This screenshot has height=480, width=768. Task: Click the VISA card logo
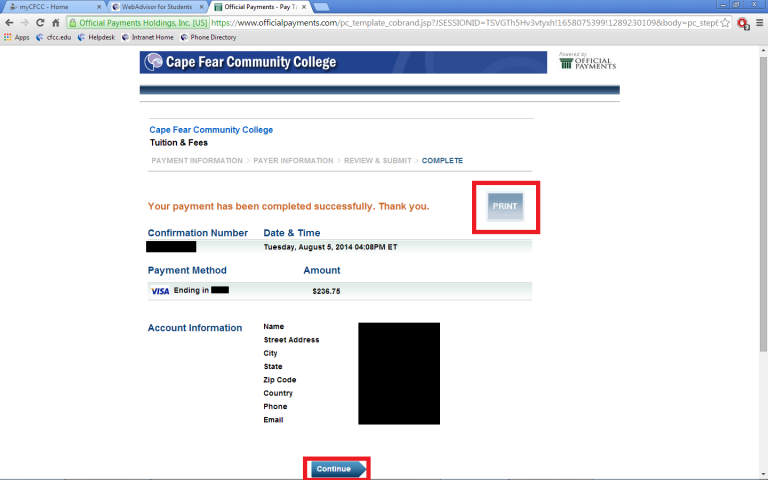tap(160, 291)
